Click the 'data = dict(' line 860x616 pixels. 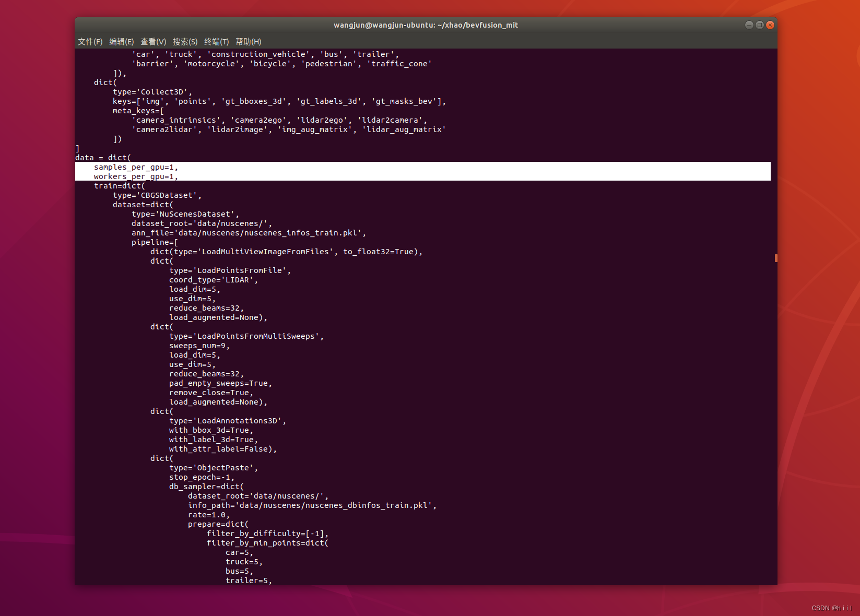pos(103,158)
